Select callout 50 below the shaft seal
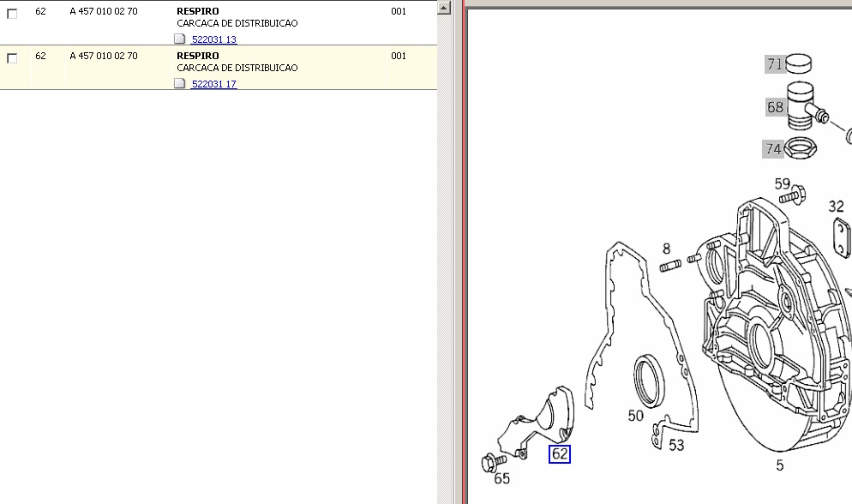Image resolution: width=852 pixels, height=504 pixels. [635, 416]
